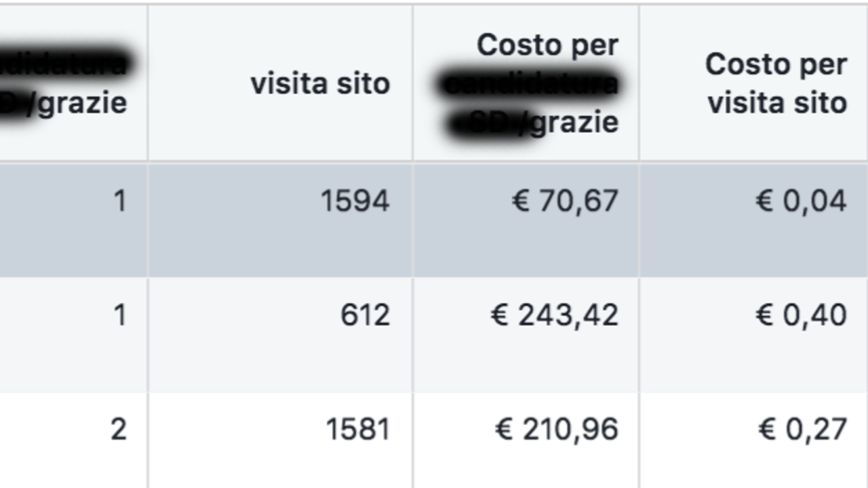Click the value 1 in the 612-visits row
The width and height of the screenshot is (868, 488).
click(119, 315)
